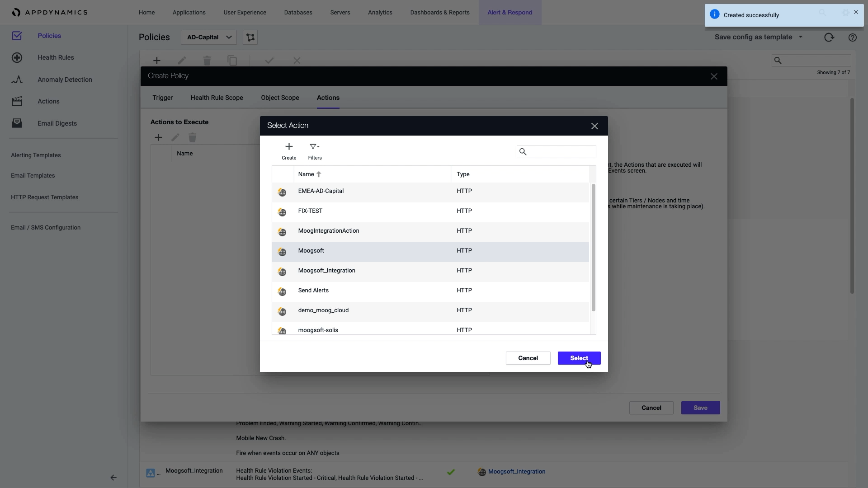The image size is (868, 488).
Task: Open Email Digests in the sidebar
Action: (x=57, y=123)
